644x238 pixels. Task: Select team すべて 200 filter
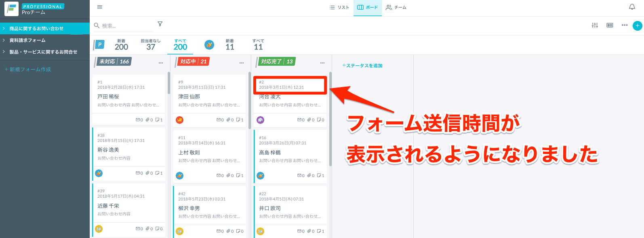pos(180,45)
